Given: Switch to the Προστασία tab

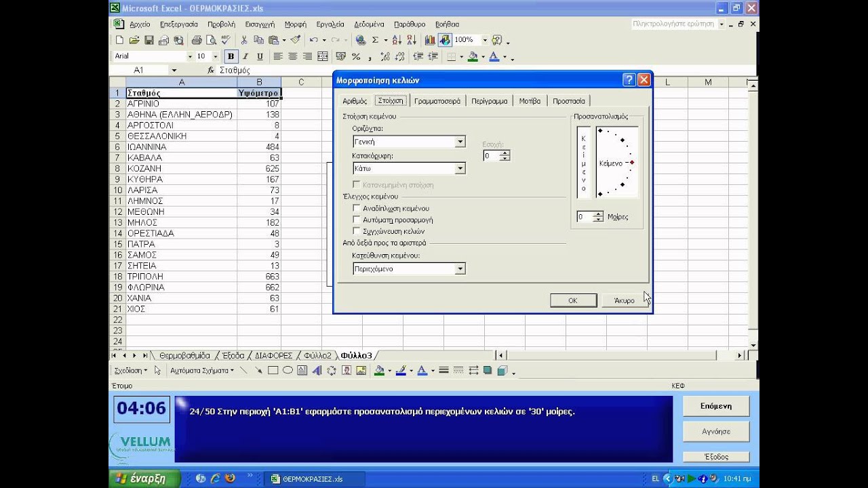Looking at the screenshot, I should pos(568,101).
